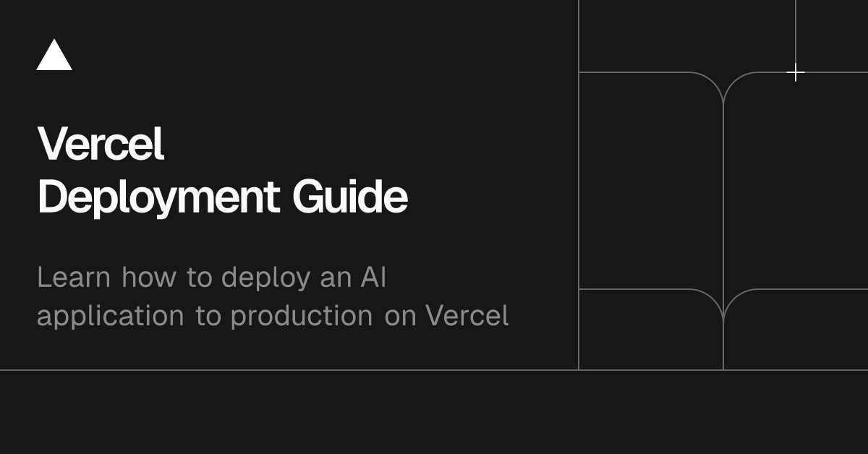
Task: Select the "Vercel" heading on the first line
Action: (x=101, y=143)
